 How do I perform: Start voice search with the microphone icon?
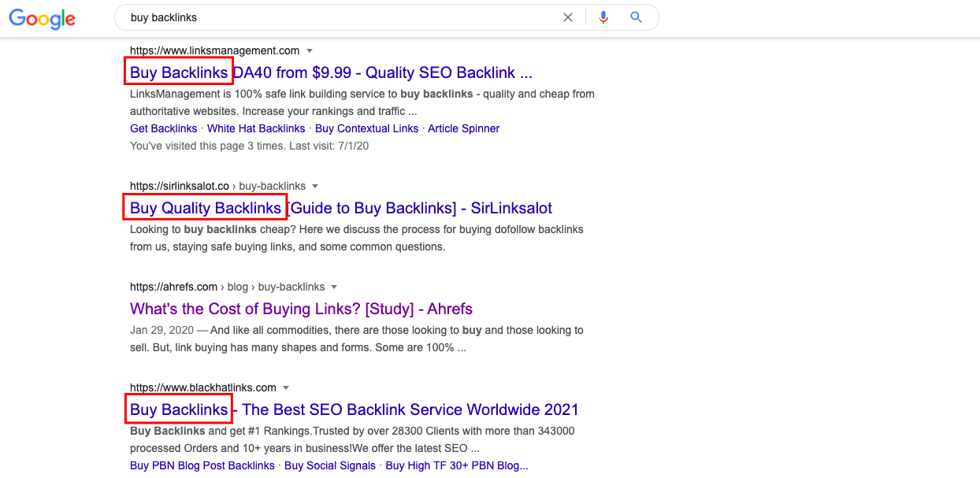click(603, 17)
